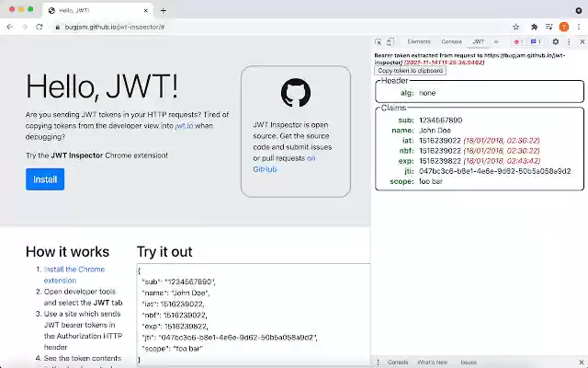
Task: Open the media control playlist icon
Action: click(x=549, y=27)
